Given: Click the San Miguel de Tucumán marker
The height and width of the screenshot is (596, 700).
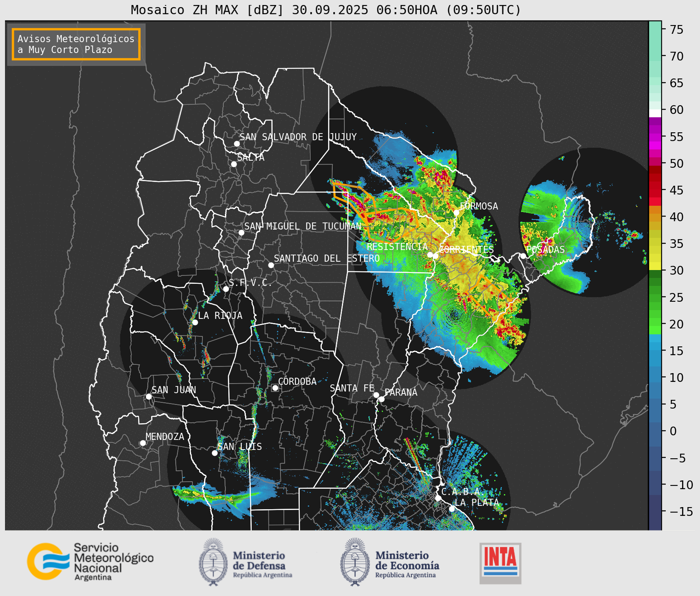Looking at the screenshot, I should [x=241, y=232].
